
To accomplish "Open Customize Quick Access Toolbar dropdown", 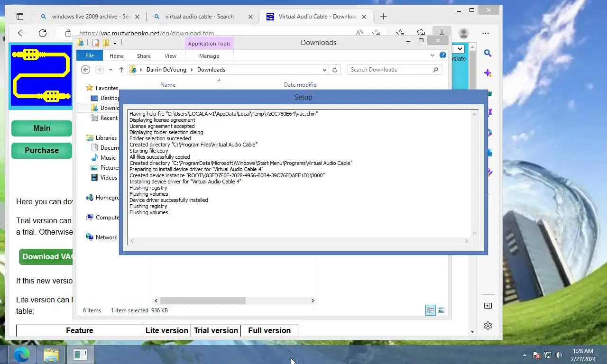I will click(115, 43).
